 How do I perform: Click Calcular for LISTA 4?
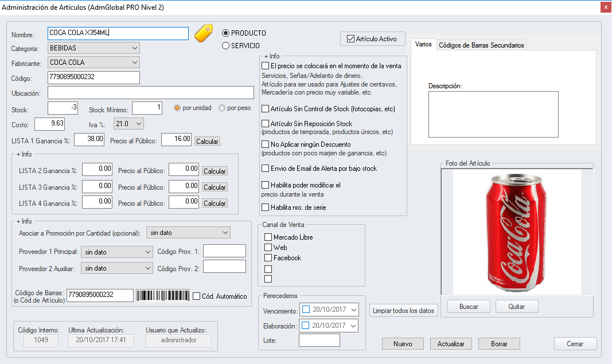pos(215,203)
